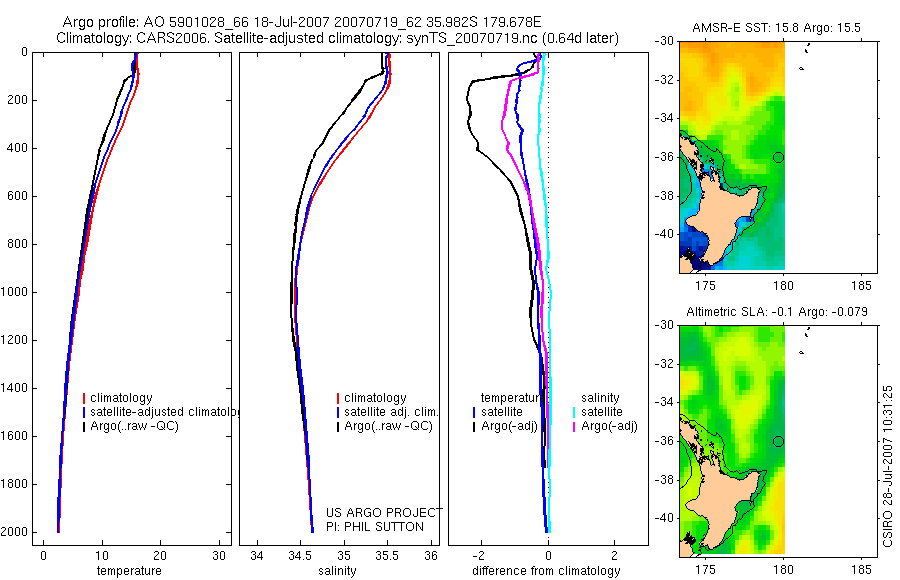Click the salinity x-axis label
900x580 pixels.
pos(337,571)
